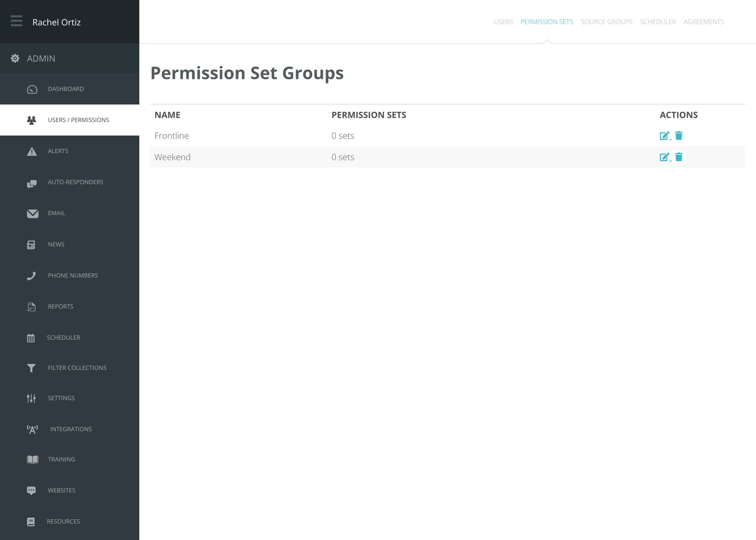
Task: Edit the Frontline permission set group
Action: click(x=665, y=136)
